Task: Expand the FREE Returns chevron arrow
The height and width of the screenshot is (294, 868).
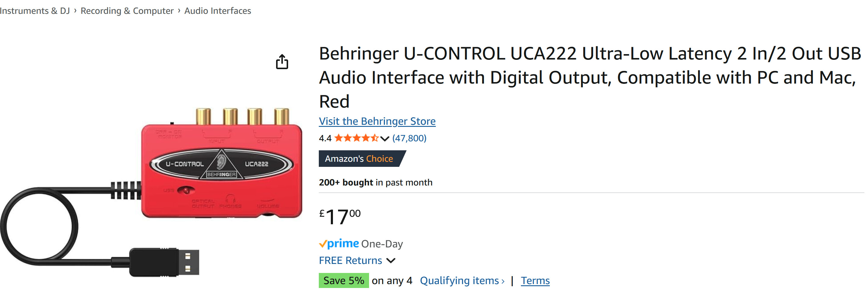Action: pyautogui.click(x=391, y=260)
